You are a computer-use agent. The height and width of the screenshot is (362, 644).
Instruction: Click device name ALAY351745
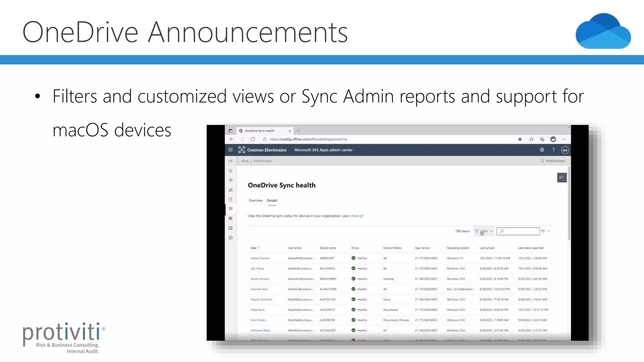pyautogui.click(x=327, y=299)
